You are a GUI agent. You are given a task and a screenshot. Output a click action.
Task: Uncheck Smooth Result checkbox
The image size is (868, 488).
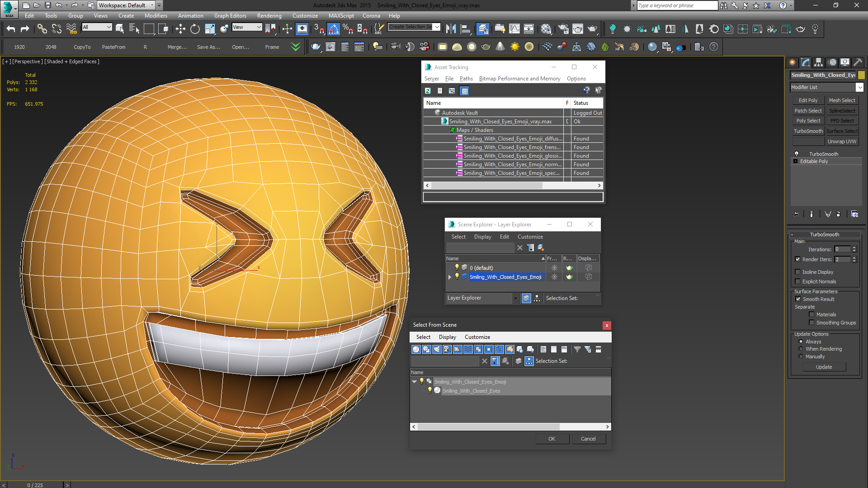tap(798, 299)
